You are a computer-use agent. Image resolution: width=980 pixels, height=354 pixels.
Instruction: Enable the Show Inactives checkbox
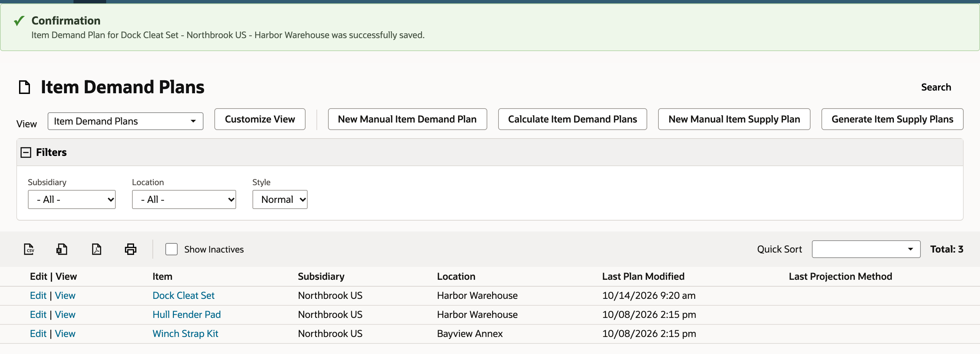[x=171, y=249]
